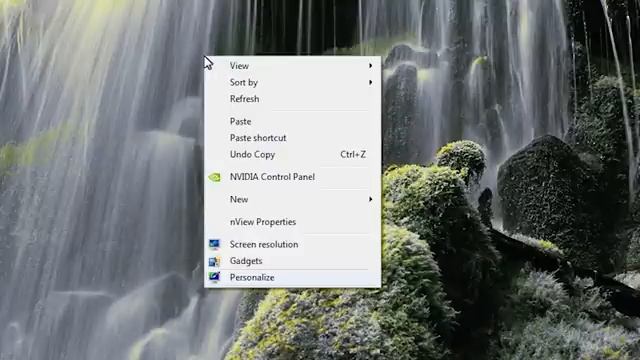Open the View submenu
Image resolution: width=640 pixels, height=360 pixels.
(x=292, y=66)
